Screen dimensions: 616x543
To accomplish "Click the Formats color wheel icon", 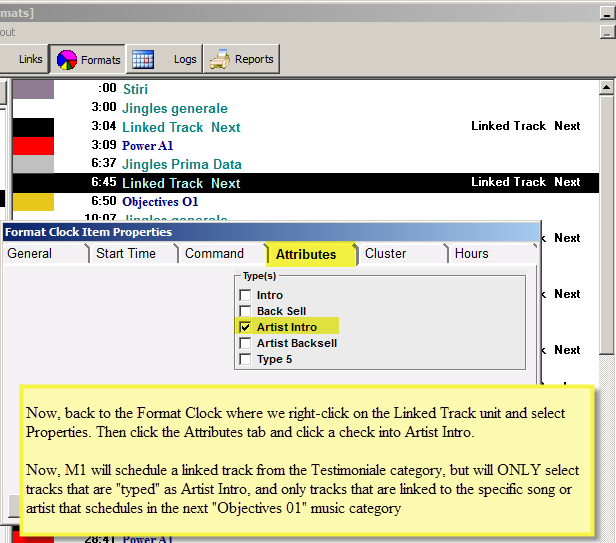I will pyautogui.click(x=67, y=60).
